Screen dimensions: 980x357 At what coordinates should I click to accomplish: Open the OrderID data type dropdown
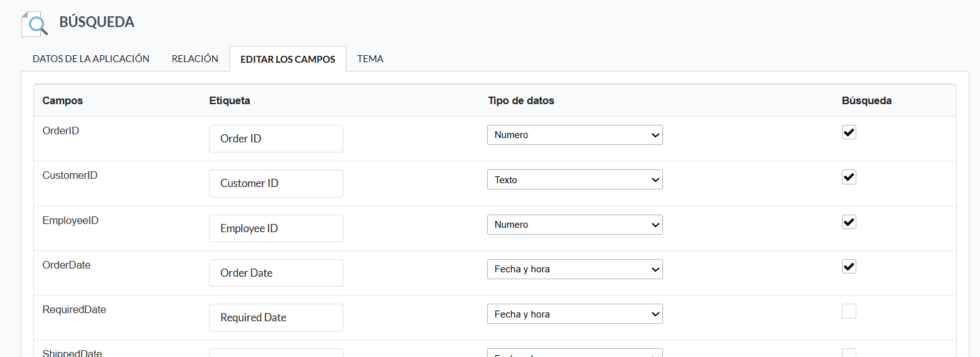pos(574,135)
